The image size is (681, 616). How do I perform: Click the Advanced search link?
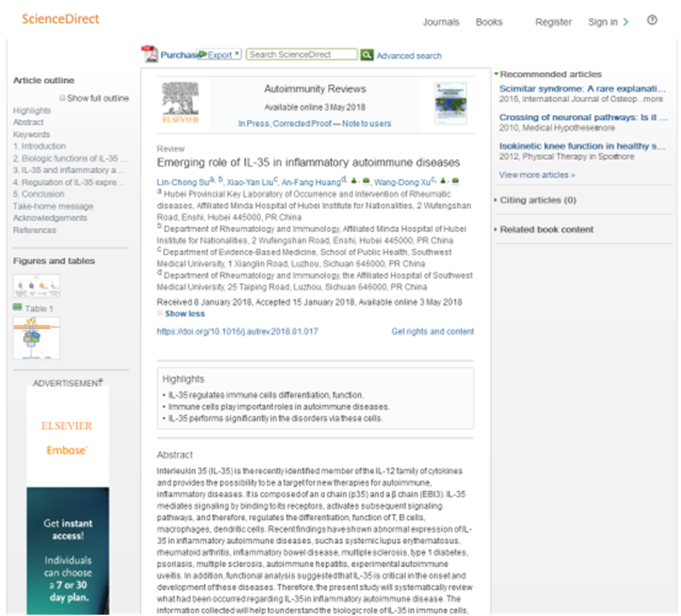point(409,56)
